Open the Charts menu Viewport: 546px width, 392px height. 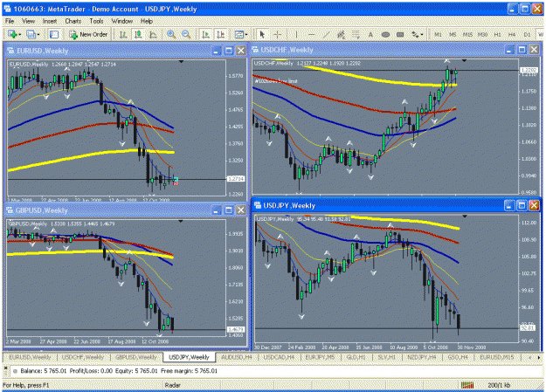coord(73,21)
